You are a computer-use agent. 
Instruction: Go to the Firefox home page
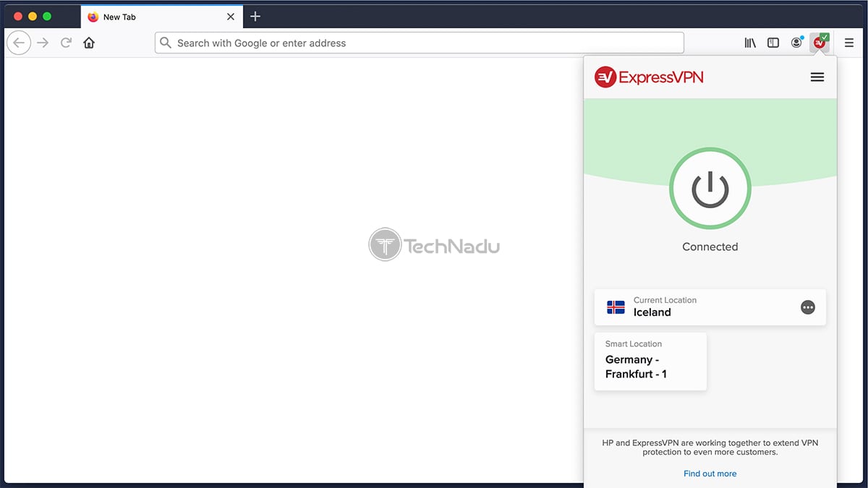[x=89, y=43]
